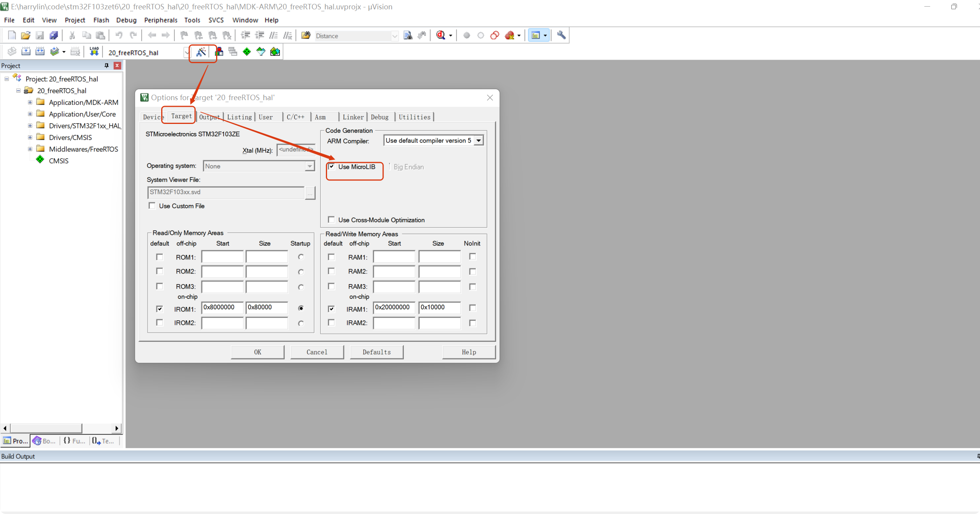Viewport: 980px width, 514px height.
Task: Click the Start/Stop Debug Session icon
Action: [x=441, y=35]
